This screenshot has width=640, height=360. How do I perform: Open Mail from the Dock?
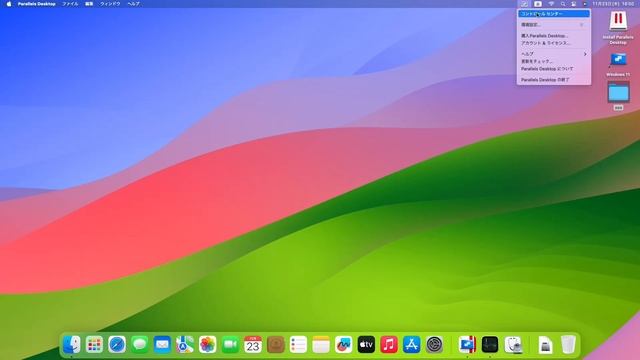point(162,344)
